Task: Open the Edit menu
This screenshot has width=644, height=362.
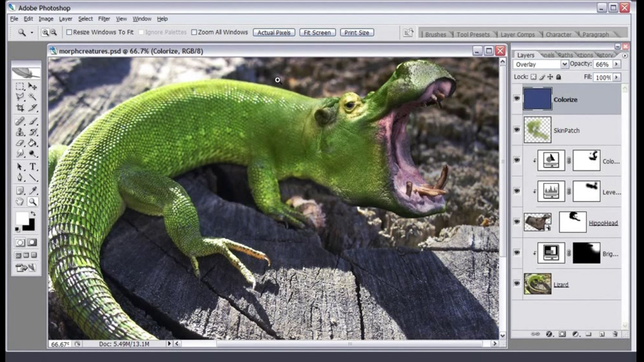Action: [x=28, y=19]
